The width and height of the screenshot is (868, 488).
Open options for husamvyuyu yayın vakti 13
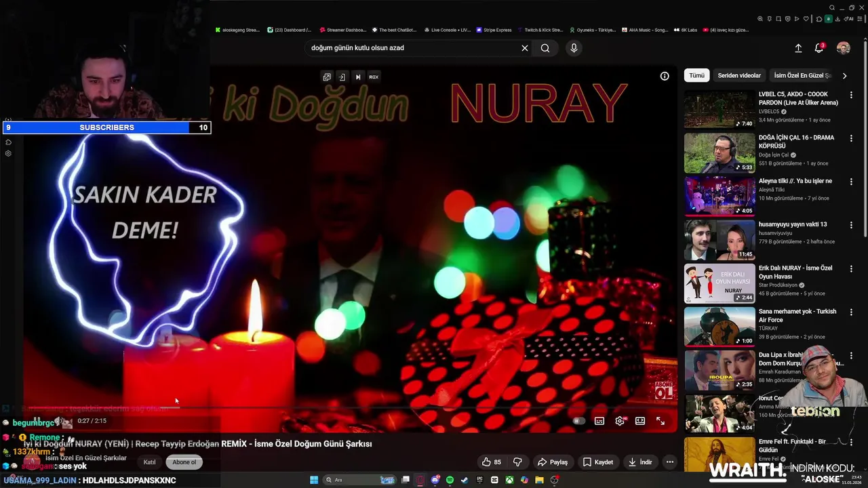coord(851,225)
